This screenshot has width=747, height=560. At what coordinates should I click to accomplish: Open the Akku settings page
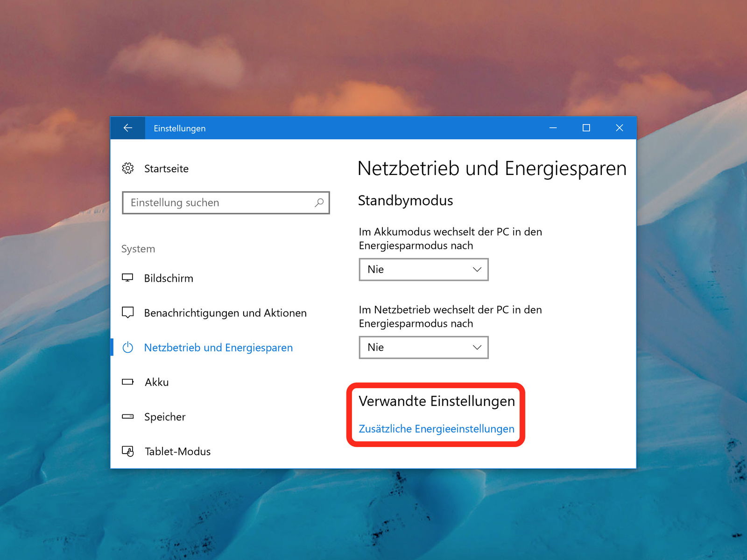pyautogui.click(x=157, y=382)
